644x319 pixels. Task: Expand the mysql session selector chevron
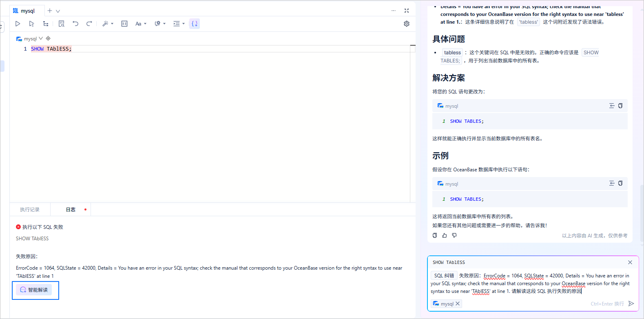[41, 38]
